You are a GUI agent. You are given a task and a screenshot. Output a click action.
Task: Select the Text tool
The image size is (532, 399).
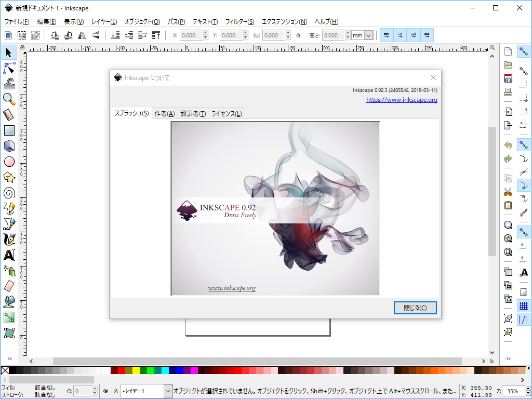[x=8, y=256]
